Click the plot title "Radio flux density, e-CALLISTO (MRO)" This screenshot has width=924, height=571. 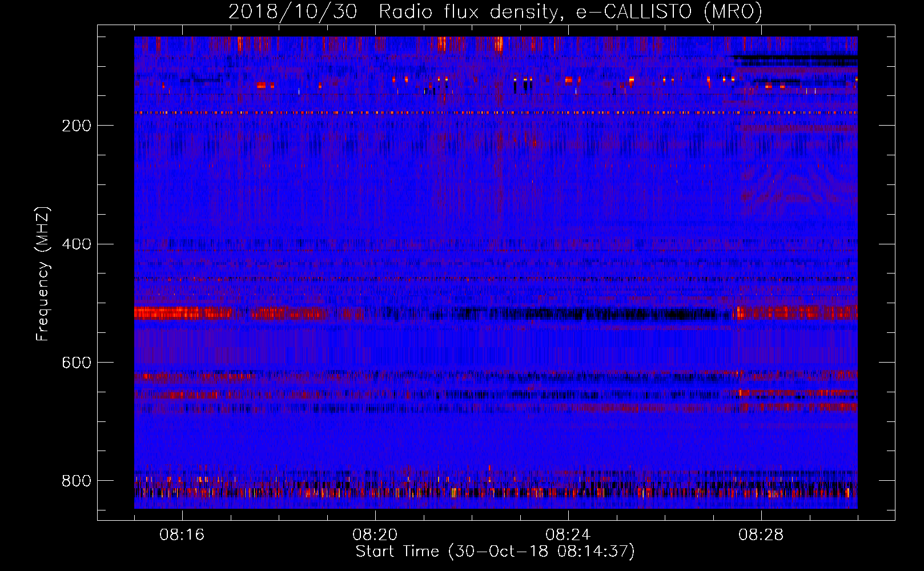[571, 12]
